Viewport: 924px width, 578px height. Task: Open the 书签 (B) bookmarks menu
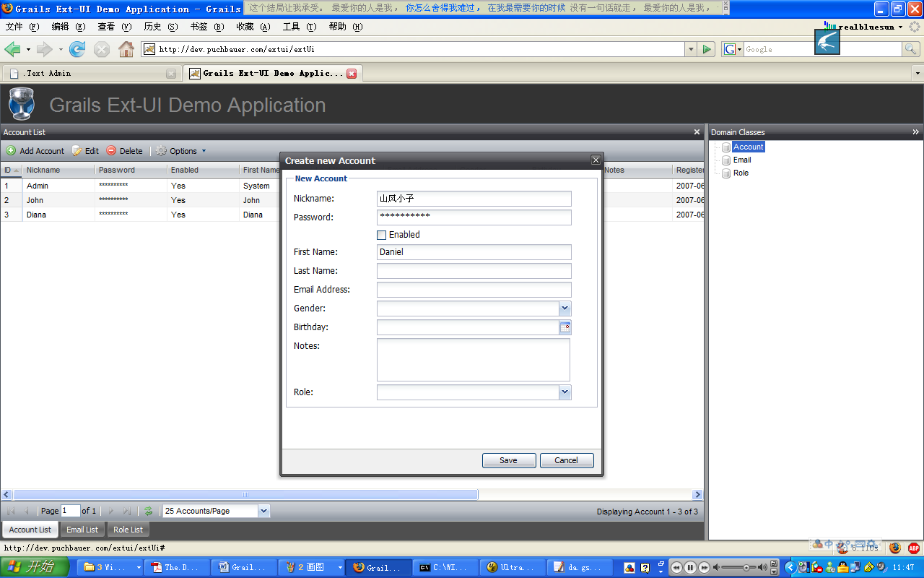click(207, 27)
